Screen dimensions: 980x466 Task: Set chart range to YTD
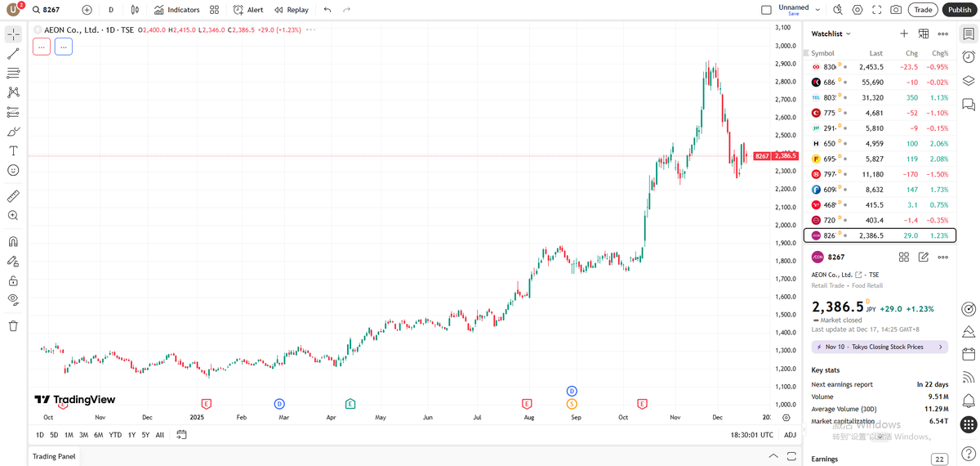coord(115,435)
